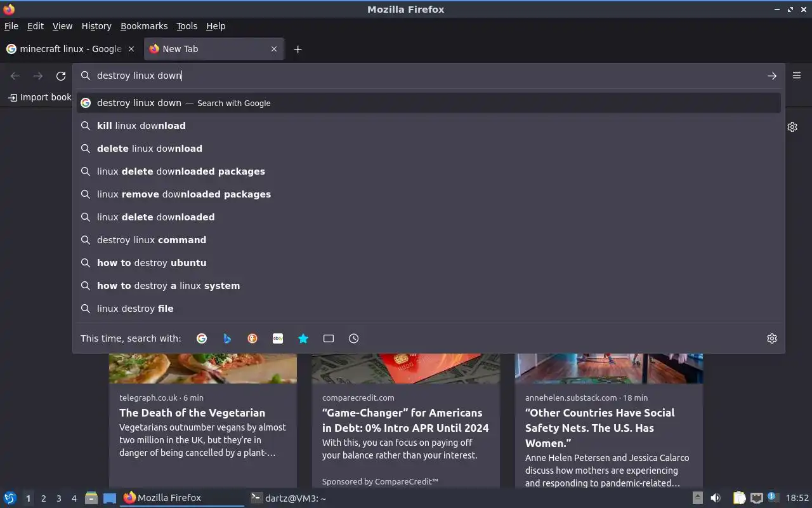Click in the address bar text field
This screenshot has height=508, width=812.
[x=428, y=76]
